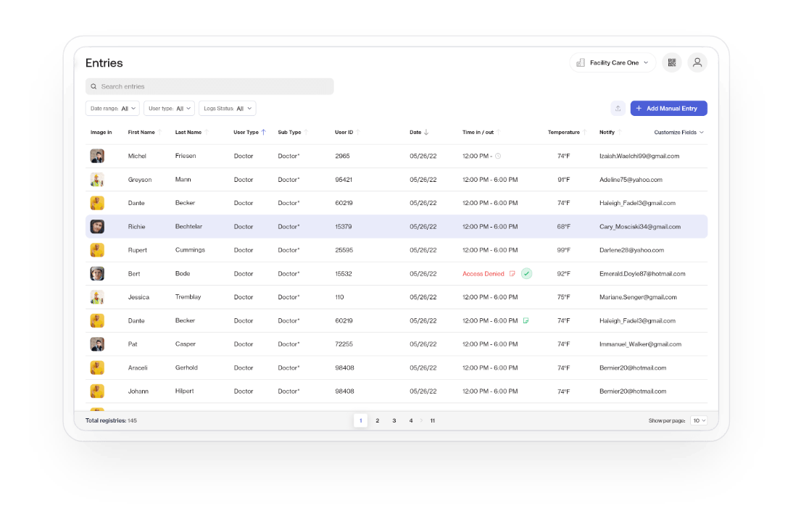Open the user profile icon
Viewport: 793px width, 532px height.
tap(697, 63)
